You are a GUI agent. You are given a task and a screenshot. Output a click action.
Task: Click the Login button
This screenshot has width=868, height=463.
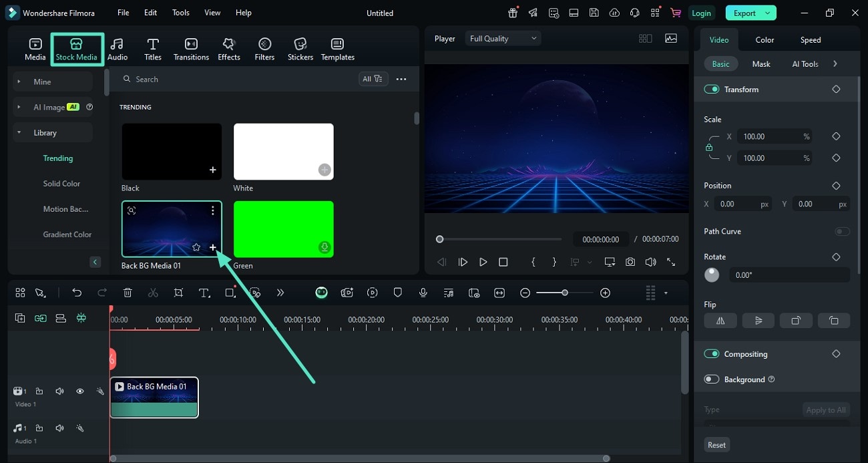tap(701, 13)
